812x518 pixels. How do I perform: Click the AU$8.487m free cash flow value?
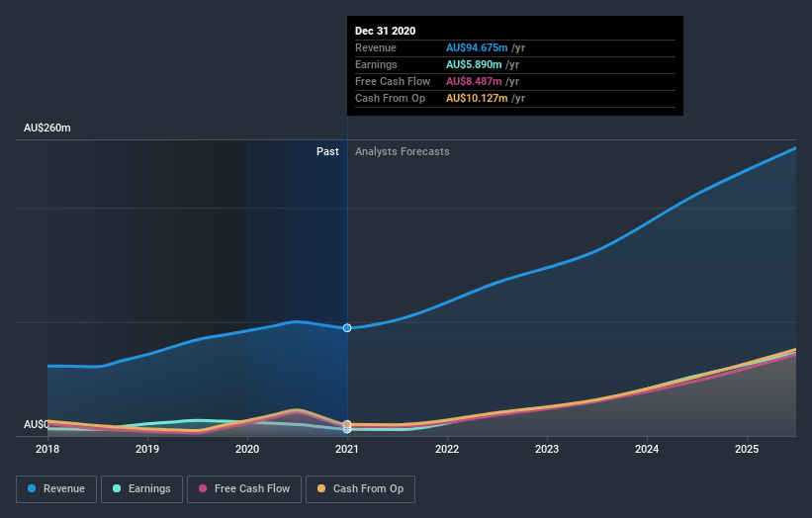[474, 81]
